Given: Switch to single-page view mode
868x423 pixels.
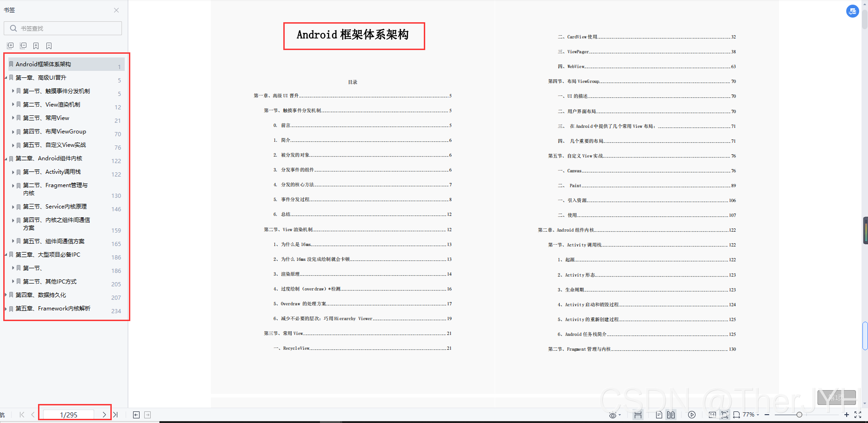Looking at the screenshot, I should tap(659, 415).
